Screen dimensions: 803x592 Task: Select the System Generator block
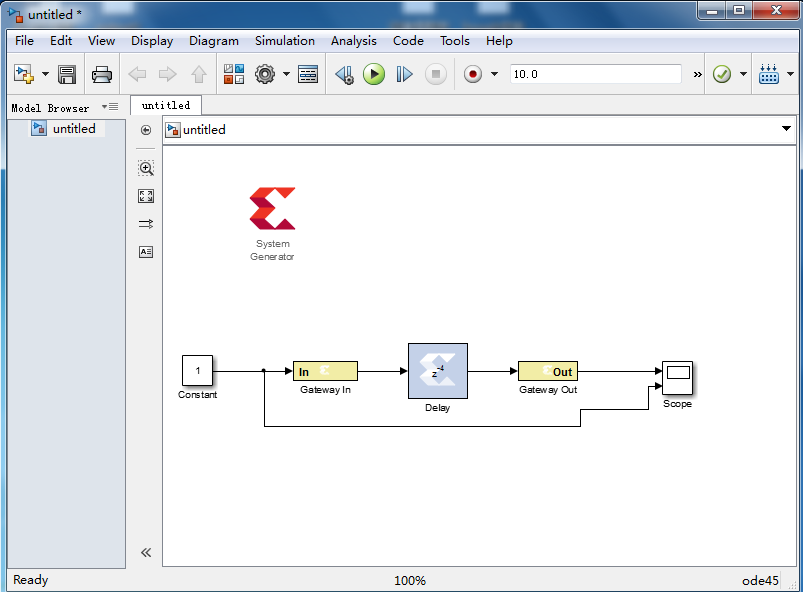pos(272,208)
